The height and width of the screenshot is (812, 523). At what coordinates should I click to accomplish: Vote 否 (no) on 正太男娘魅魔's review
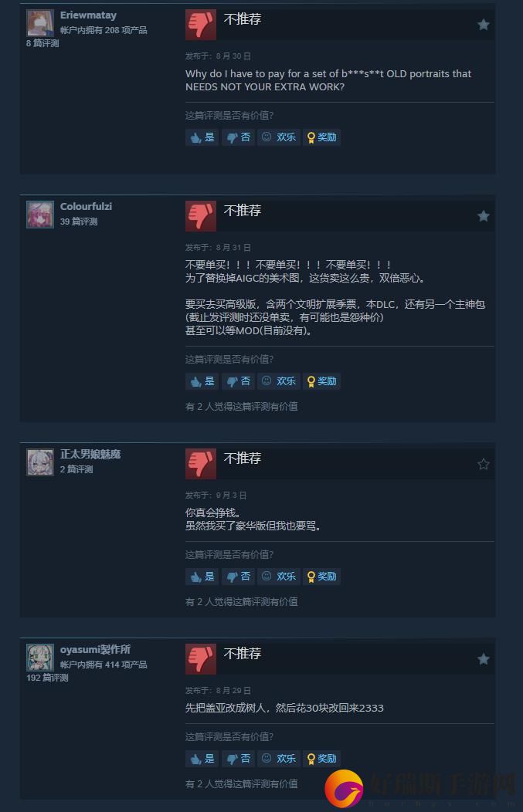tap(239, 577)
